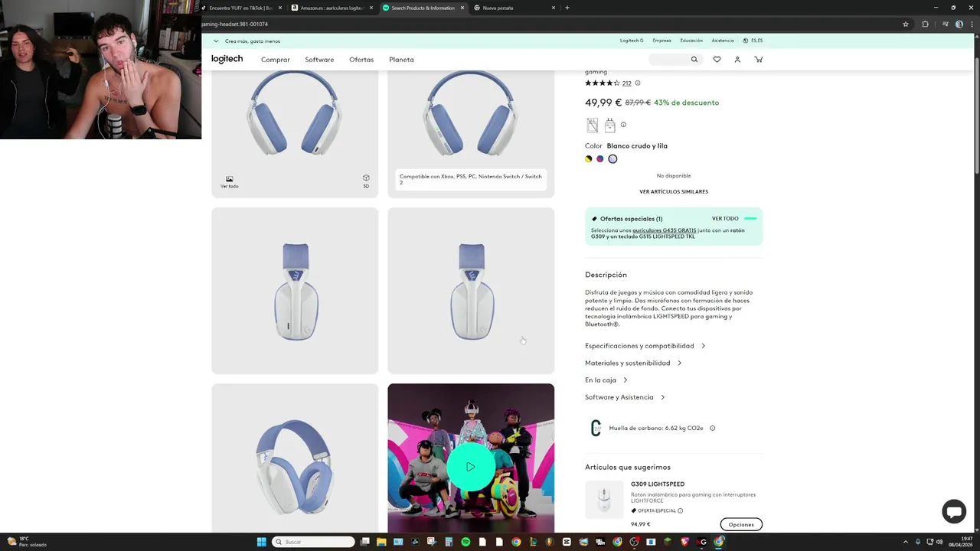Open the 212 reviews link
The height and width of the screenshot is (551, 980).
tap(626, 83)
